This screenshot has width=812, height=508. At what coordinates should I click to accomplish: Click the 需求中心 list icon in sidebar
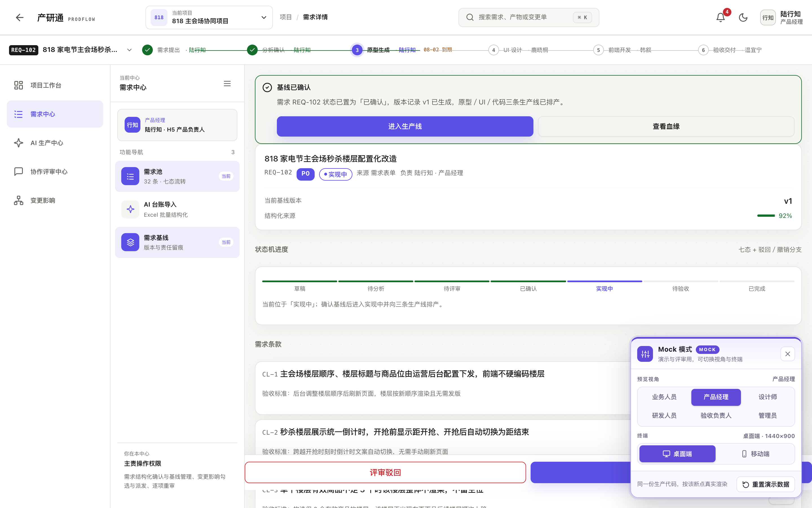pyautogui.click(x=18, y=114)
